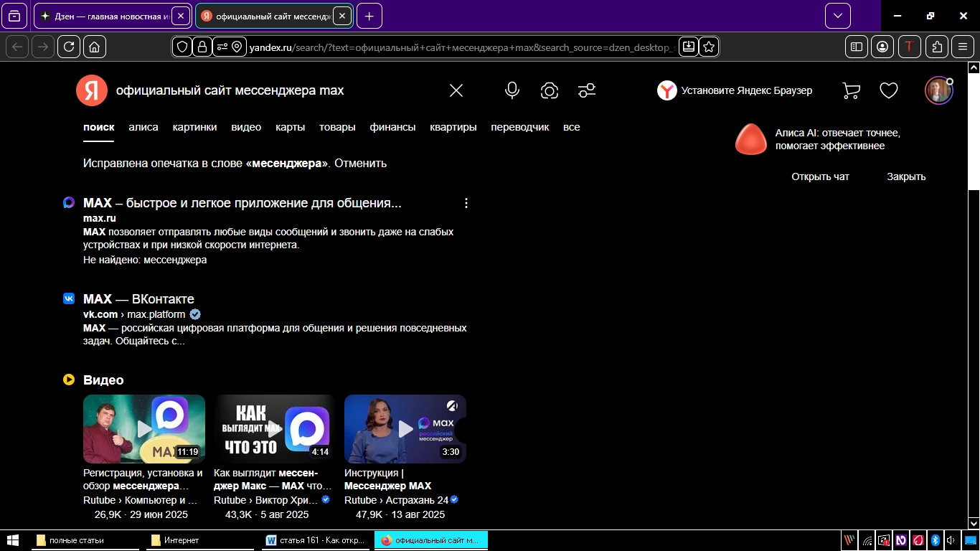Bookmark this page with star icon
Viewport: 980px width, 551px height.
[709, 47]
